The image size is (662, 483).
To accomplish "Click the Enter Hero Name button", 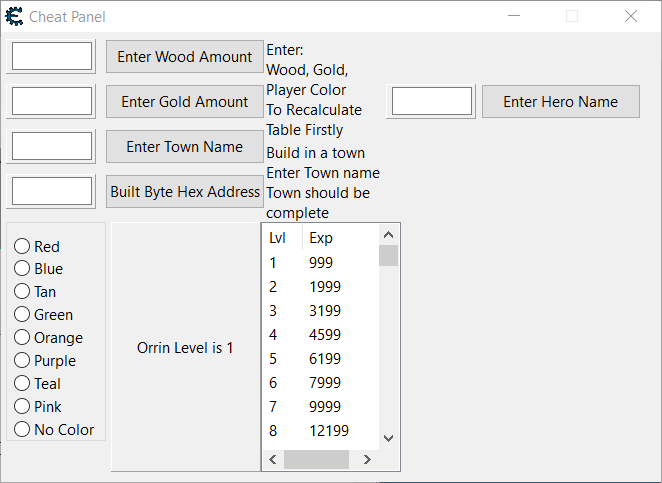I will coord(560,102).
